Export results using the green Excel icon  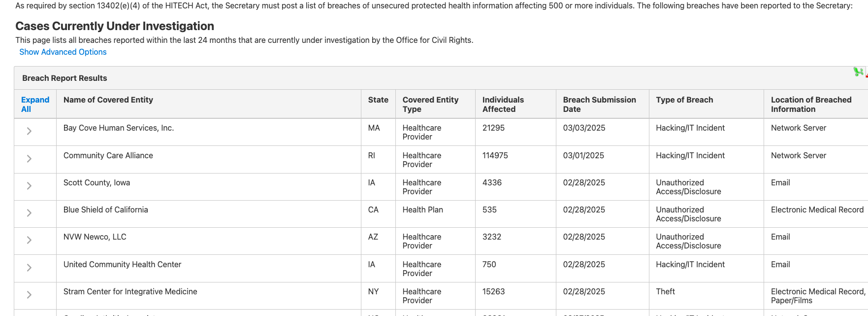[858, 72]
